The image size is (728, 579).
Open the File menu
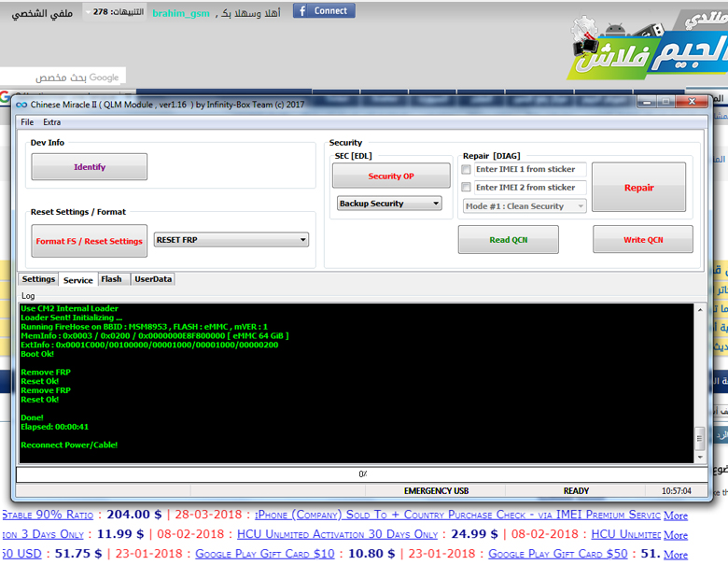pos(27,121)
